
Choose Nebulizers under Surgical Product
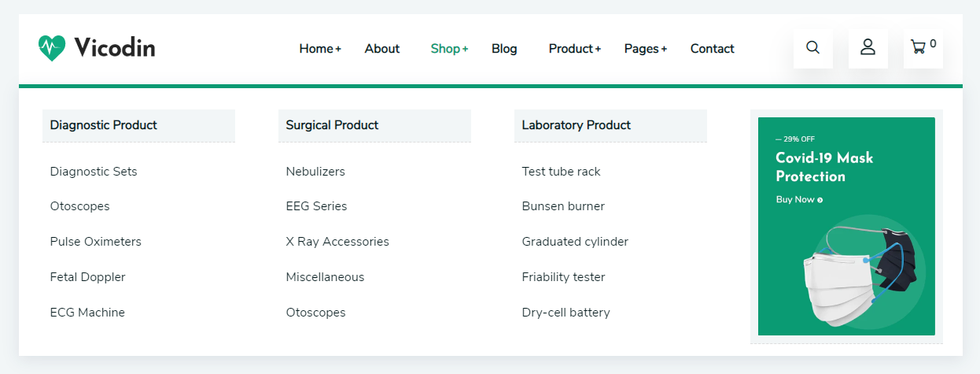(x=315, y=172)
